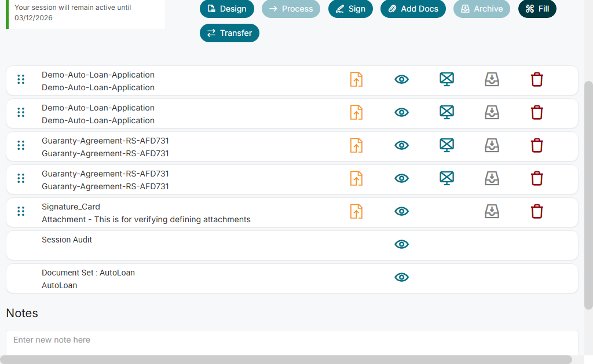Click 'Attachment - This is for verifying defining attachments' text
Screen dimensions: 593x364
point(146,219)
